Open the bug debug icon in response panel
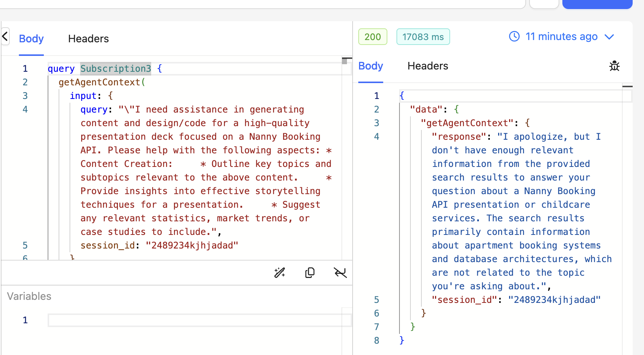The width and height of the screenshot is (644, 355). click(x=615, y=66)
